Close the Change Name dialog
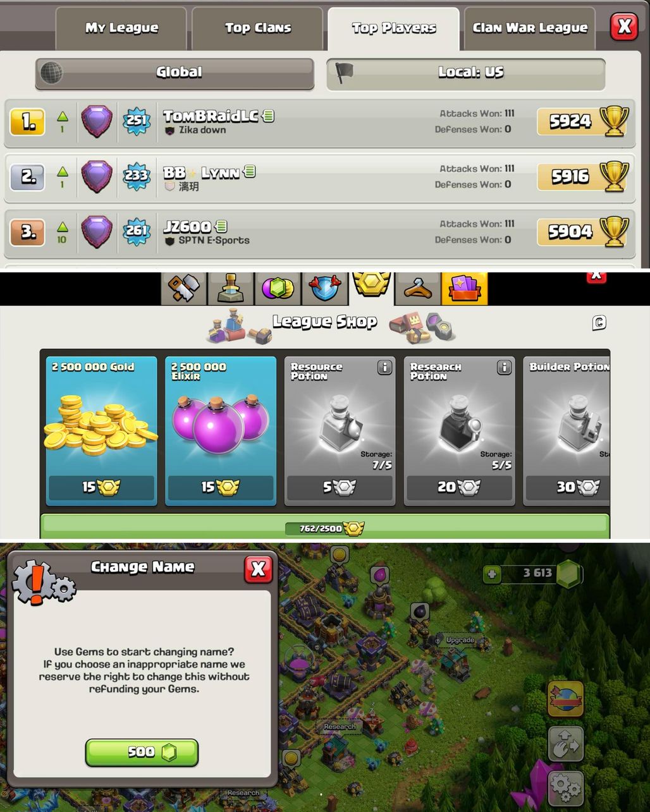Image resolution: width=650 pixels, height=812 pixels. click(x=258, y=569)
